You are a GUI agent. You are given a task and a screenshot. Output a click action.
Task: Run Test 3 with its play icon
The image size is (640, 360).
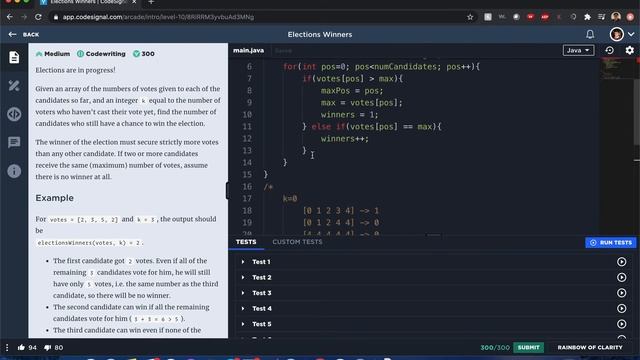(621, 293)
